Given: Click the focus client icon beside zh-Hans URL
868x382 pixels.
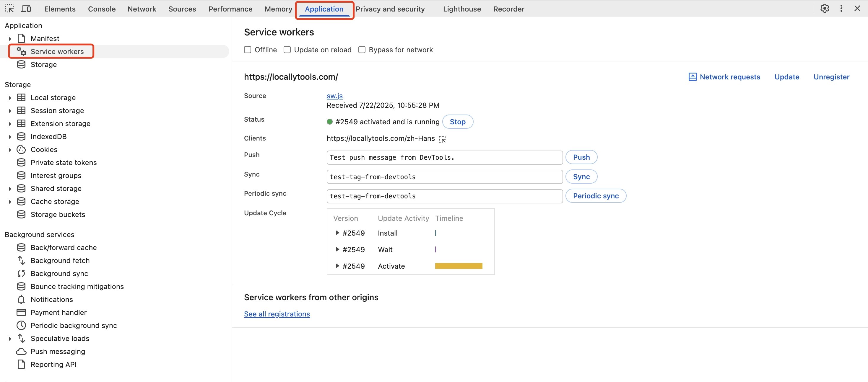Looking at the screenshot, I should click(442, 139).
